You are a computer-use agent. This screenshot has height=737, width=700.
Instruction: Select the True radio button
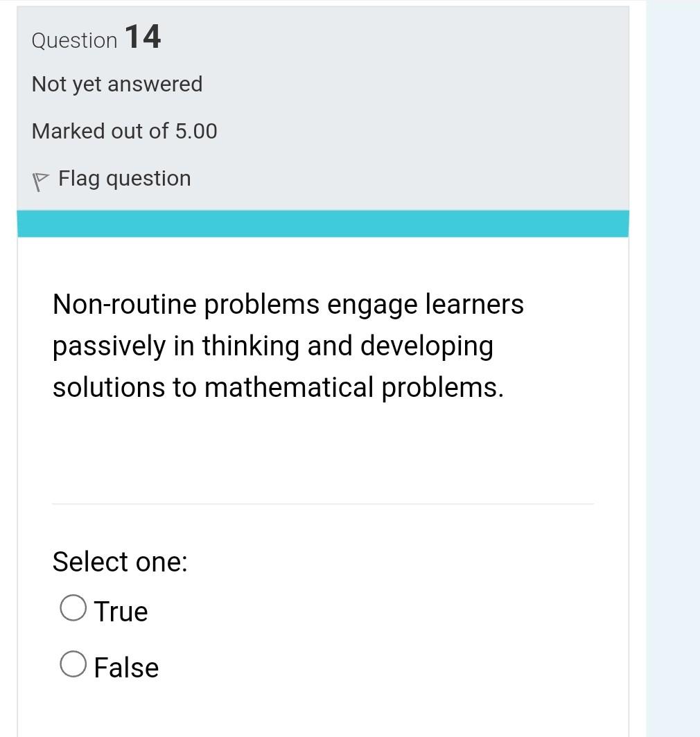tap(72, 608)
